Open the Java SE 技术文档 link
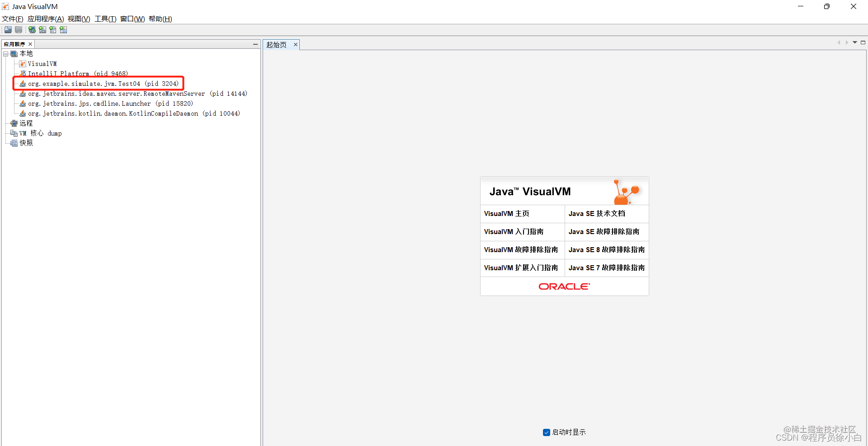Image resolution: width=868 pixels, height=446 pixels. click(597, 214)
